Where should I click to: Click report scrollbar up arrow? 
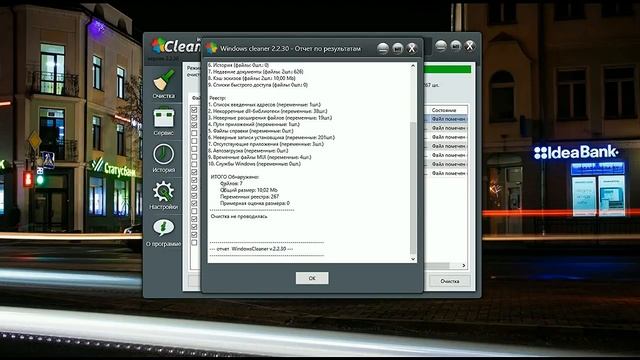[x=413, y=66]
